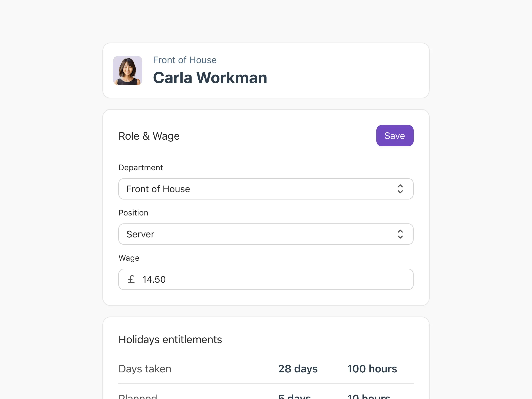Screen dimensions: 532x399
Task: Click Carla Workman's profile photo
Action: tap(127, 70)
